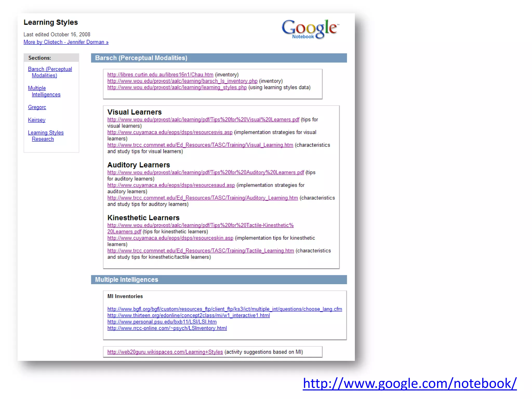Click the www.google.com/notebook/ URL
The width and height of the screenshot is (532, 399).
click(410, 383)
